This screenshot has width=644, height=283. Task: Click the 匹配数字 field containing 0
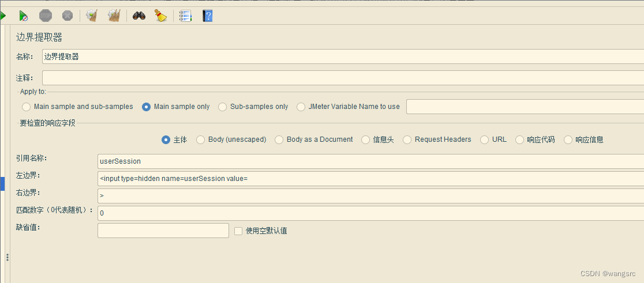pos(371,213)
